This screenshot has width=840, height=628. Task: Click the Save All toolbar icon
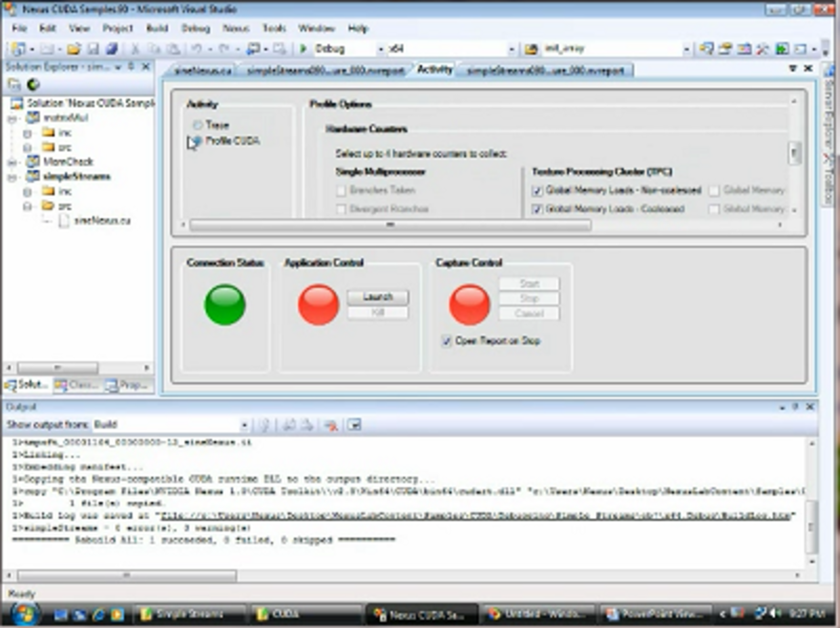point(112,49)
